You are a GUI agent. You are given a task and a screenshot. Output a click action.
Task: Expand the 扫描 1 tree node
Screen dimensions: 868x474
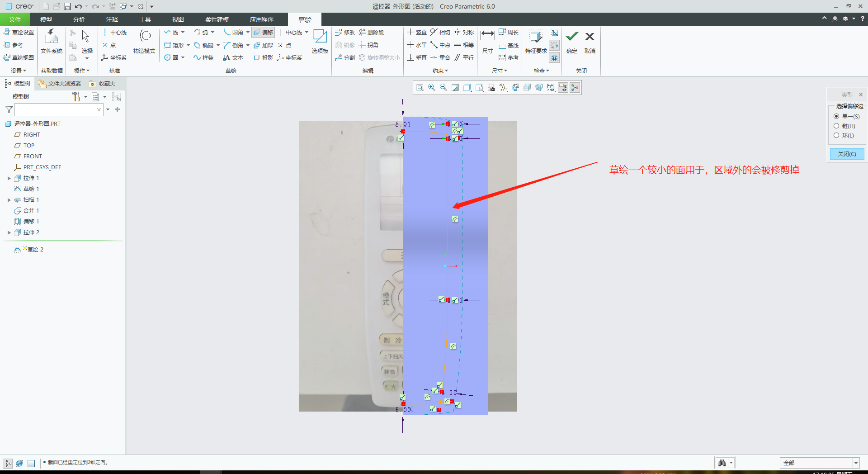[9, 200]
